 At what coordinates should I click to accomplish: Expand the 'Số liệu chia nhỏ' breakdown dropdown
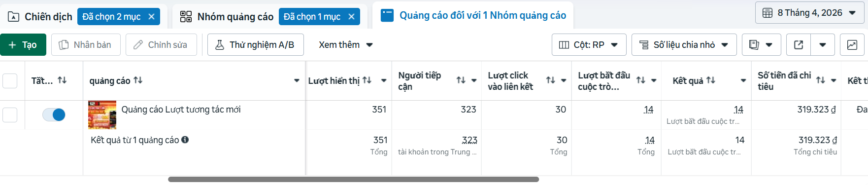click(x=684, y=45)
